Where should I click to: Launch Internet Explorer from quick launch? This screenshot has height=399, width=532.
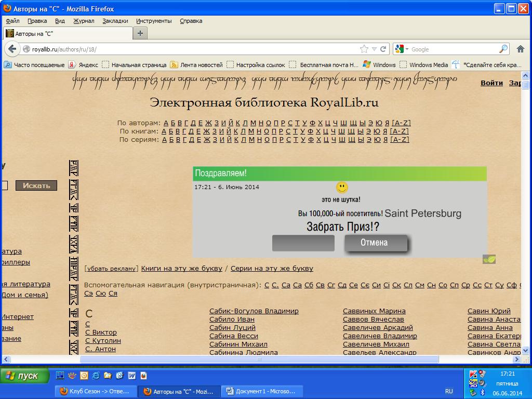(x=96, y=376)
